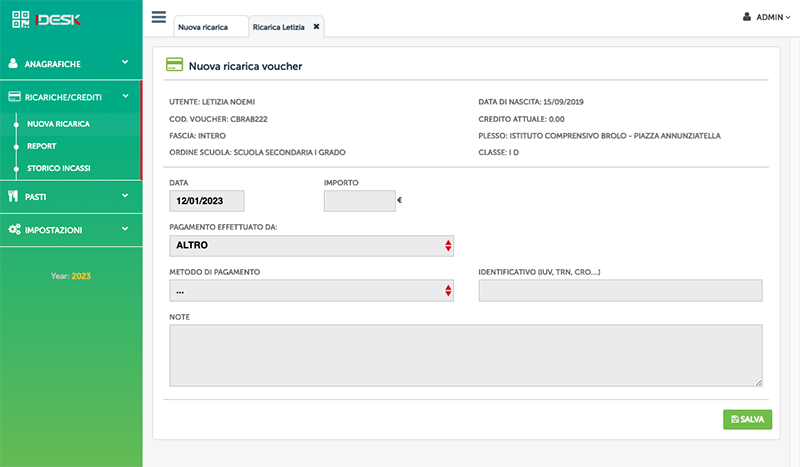Click the Salva button
This screenshot has width=800, height=467.
coord(747,419)
